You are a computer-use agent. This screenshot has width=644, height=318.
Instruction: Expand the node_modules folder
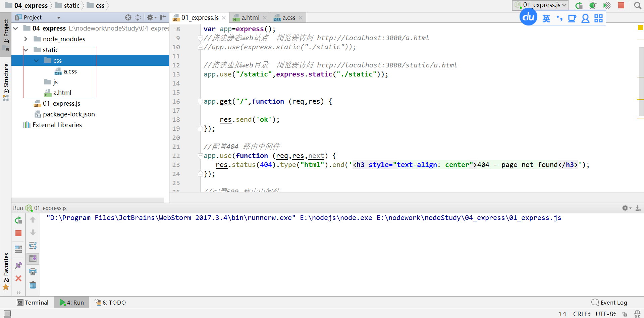[26, 39]
